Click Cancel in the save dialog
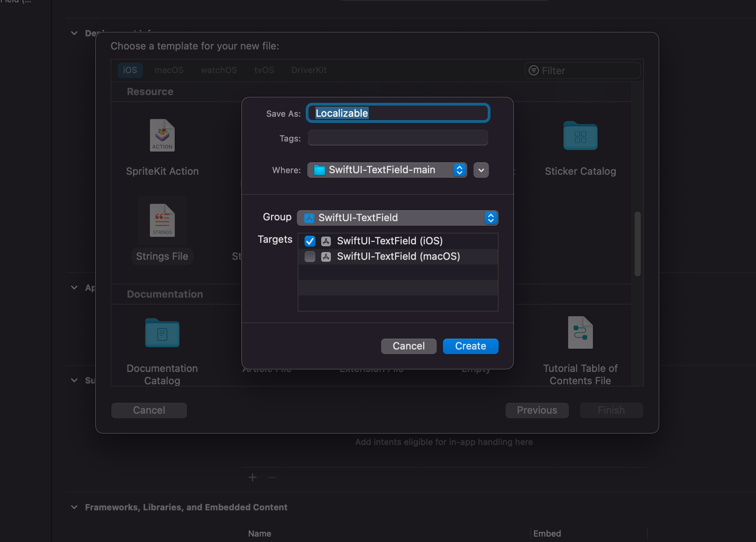 [409, 346]
